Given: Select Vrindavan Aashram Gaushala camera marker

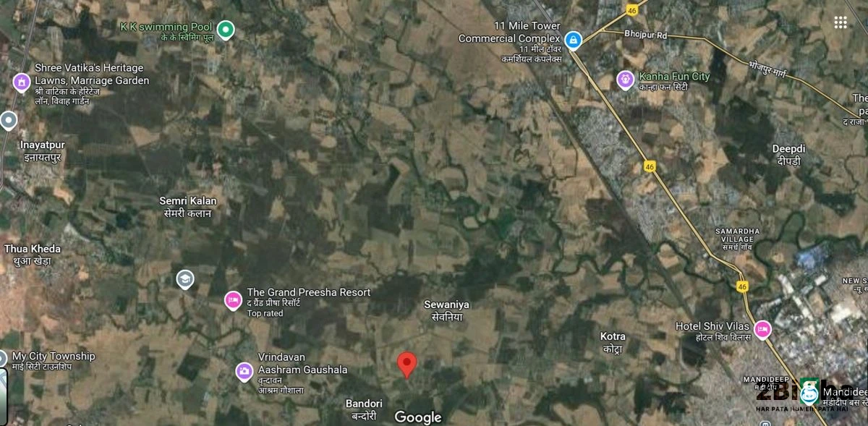Looking at the screenshot, I should (x=244, y=372).
